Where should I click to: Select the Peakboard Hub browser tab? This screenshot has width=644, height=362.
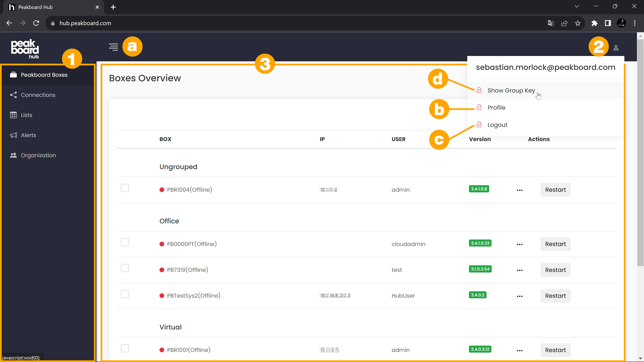[x=54, y=7]
